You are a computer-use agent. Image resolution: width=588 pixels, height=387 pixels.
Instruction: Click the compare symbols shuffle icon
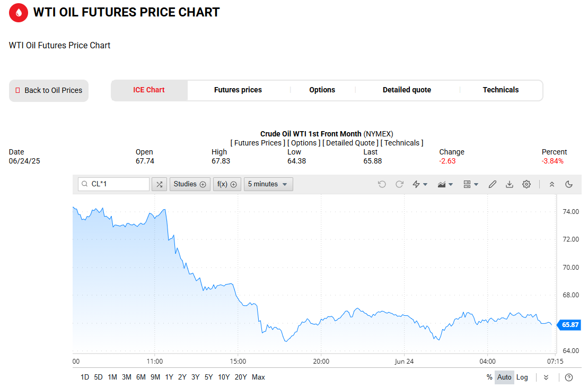point(160,184)
